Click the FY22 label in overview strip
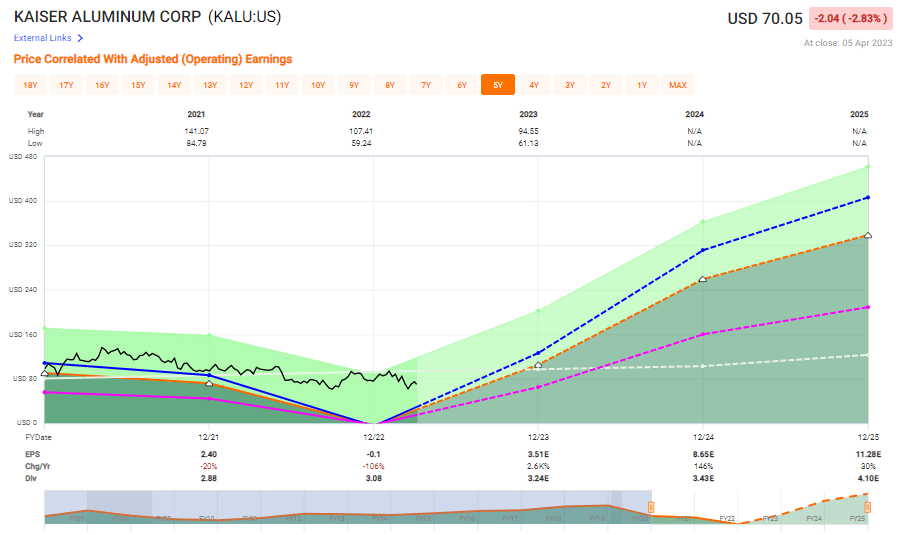The height and width of the screenshot is (535, 899). click(727, 518)
